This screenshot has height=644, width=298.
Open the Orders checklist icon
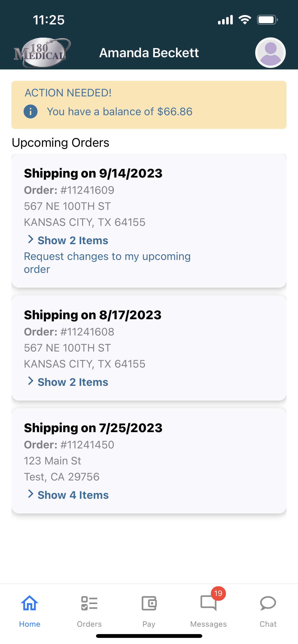(89, 603)
